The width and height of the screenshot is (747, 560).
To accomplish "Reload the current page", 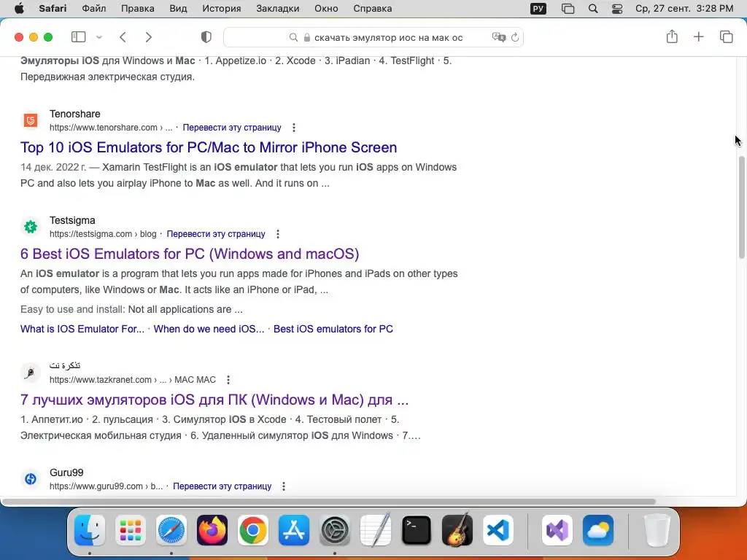I will click(x=515, y=37).
